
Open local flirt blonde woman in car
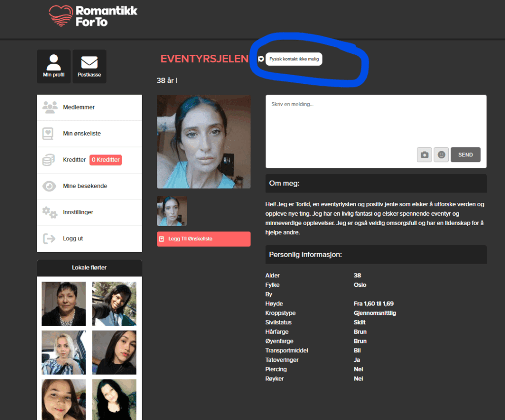64,352
